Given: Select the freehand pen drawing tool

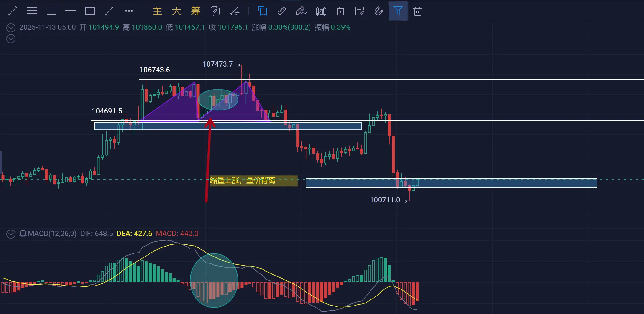Looking at the screenshot, I should point(301,11).
